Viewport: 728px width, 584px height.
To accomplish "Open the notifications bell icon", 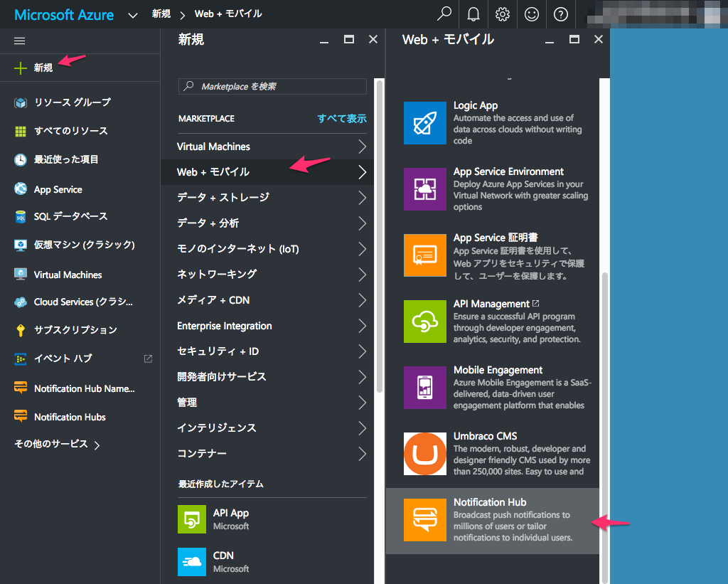I will (473, 14).
